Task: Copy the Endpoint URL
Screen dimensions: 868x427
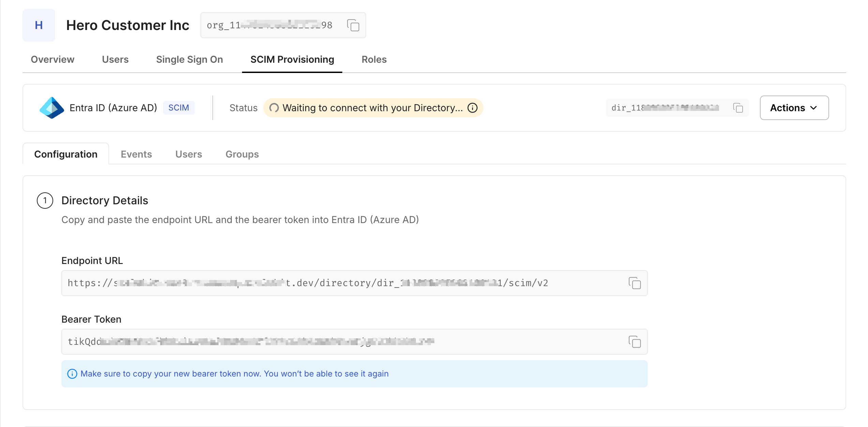Action: click(634, 283)
